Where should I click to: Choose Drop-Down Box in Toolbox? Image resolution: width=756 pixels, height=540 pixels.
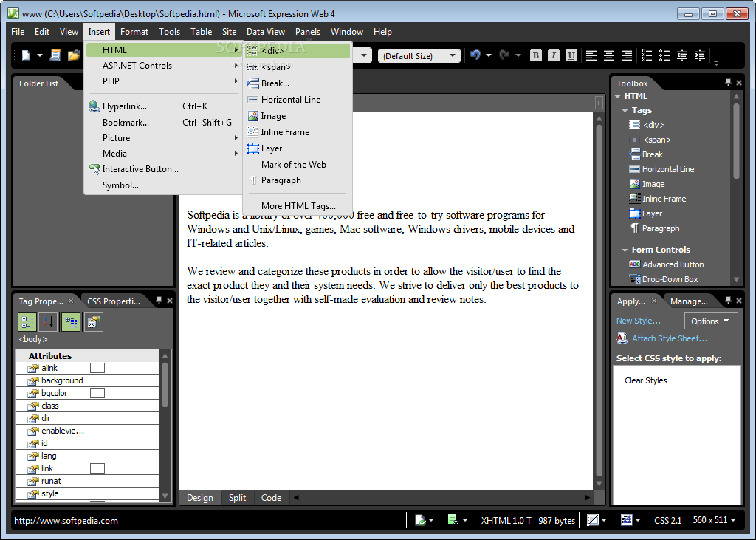click(x=664, y=279)
